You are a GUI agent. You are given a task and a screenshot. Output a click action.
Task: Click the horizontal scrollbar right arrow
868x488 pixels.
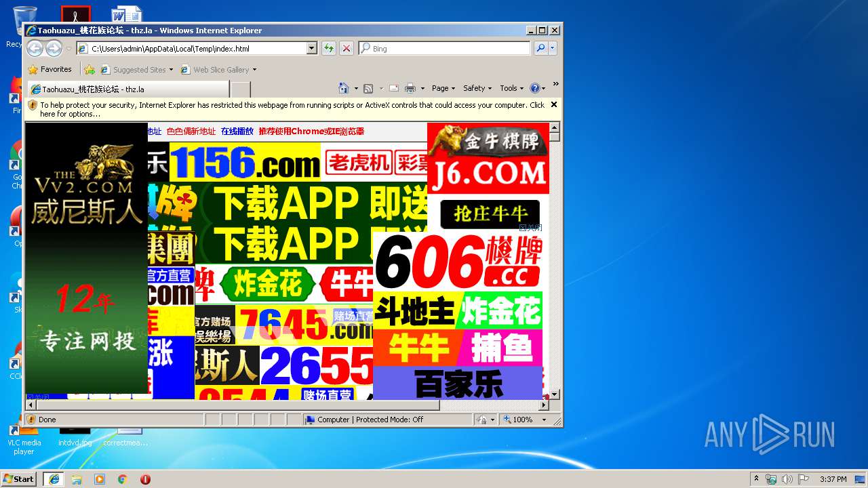[x=544, y=405]
